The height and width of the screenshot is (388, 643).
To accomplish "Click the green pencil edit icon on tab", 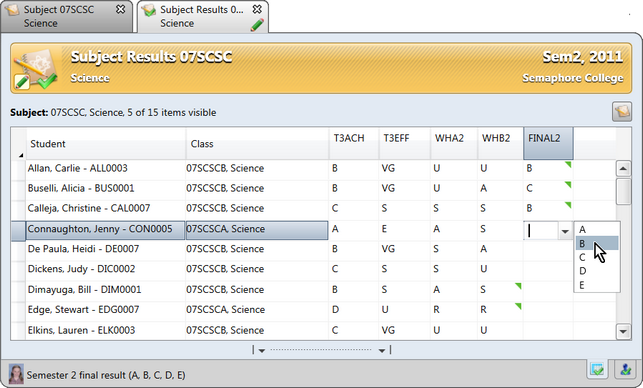I will pyautogui.click(x=257, y=25).
